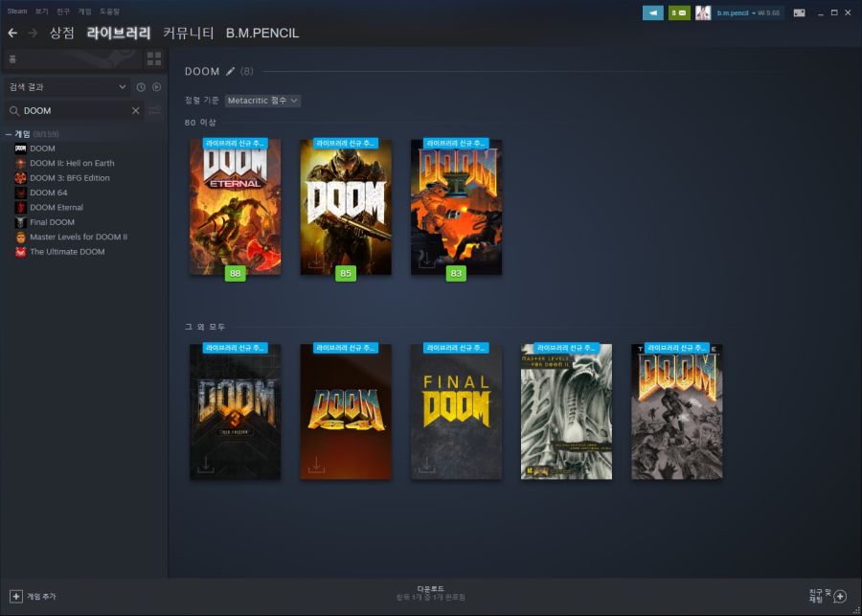Open the b.m.pencil account dropdown arrow
The width and height of the screenshot is (862, 616).
(x=752, y=12)
